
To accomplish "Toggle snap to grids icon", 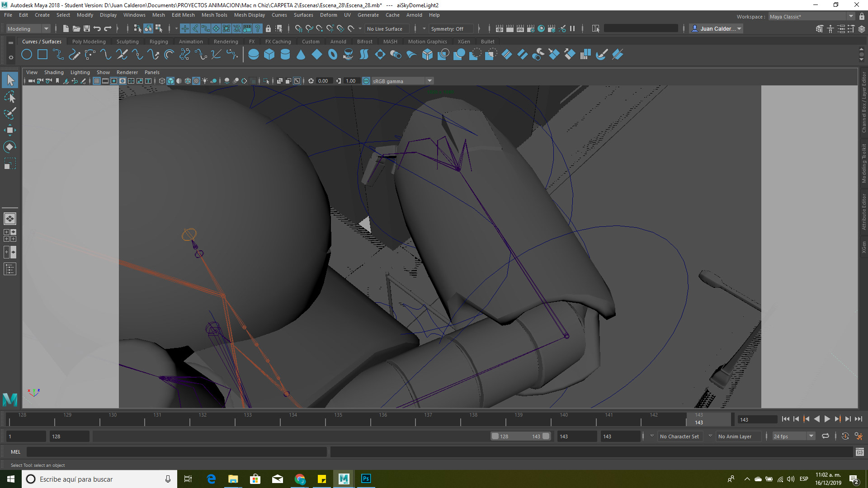I will pyautogui.click(x=298, y=28).
